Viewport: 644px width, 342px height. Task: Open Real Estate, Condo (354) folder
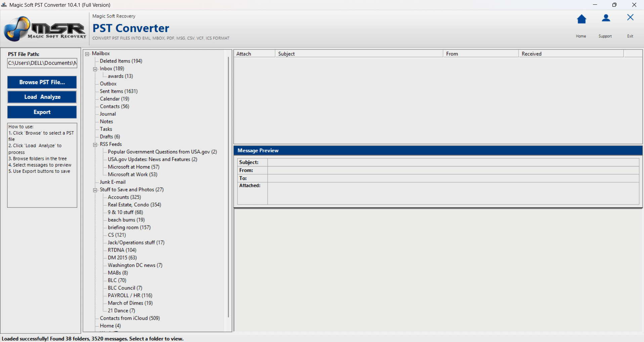point(134,205)
